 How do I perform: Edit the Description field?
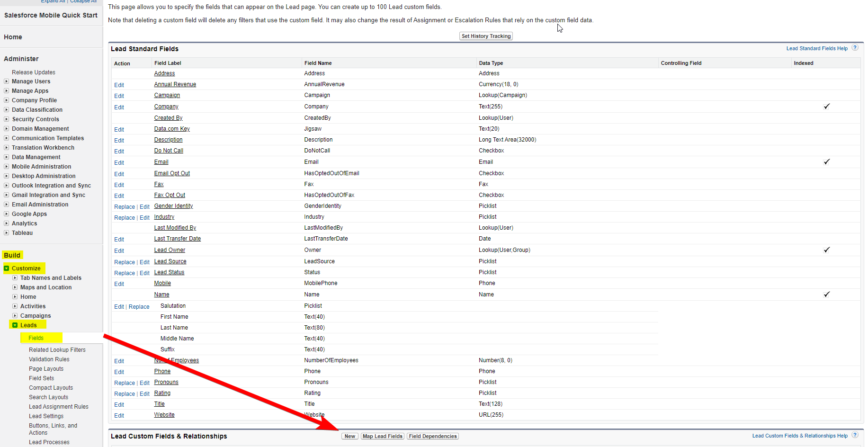pyautogui.click(x=119, y=141)
